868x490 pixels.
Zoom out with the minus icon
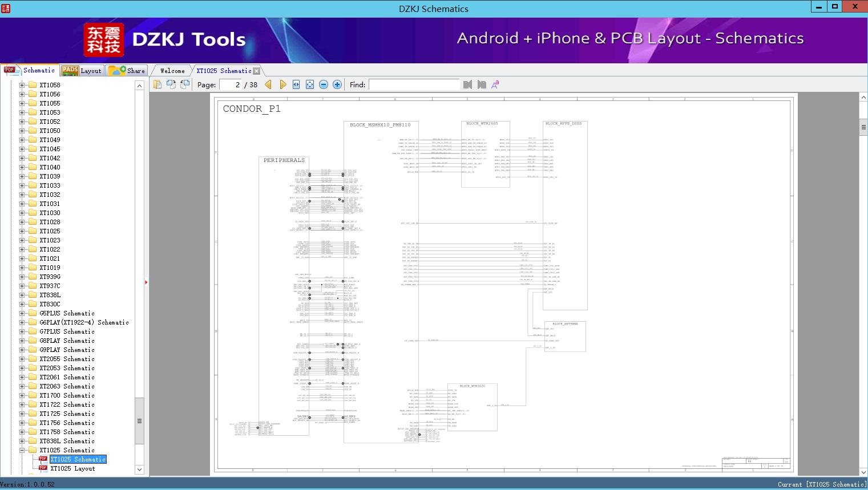[324, 84]
